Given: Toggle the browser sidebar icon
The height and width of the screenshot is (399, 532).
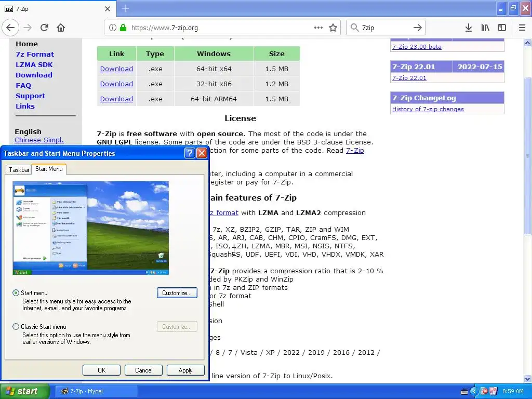Looking at the screenshot, I should 502,28.
